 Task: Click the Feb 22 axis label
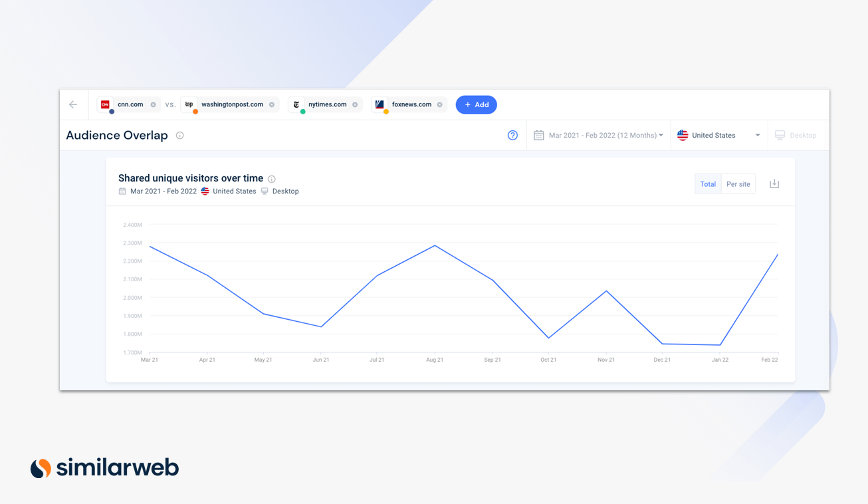[x=770, y=360]
